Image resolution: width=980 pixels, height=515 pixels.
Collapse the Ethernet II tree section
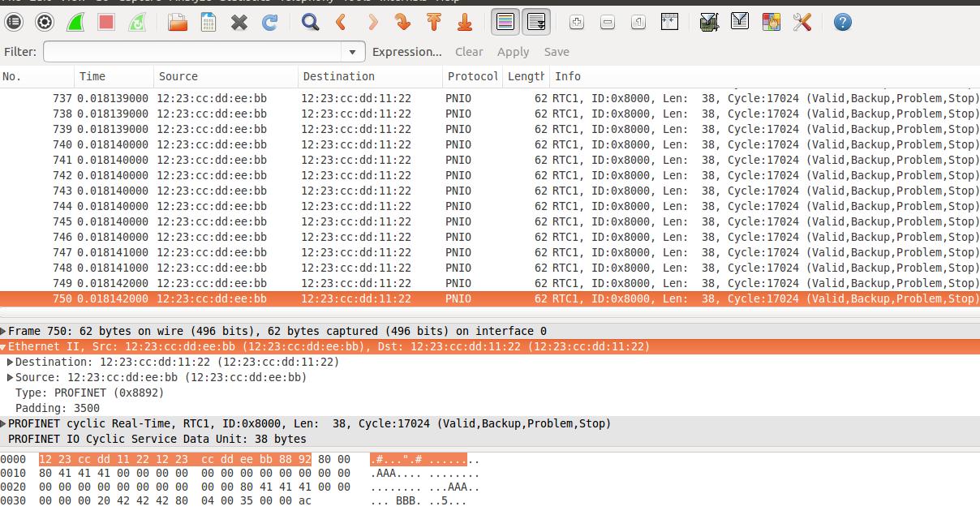[4, 346]
